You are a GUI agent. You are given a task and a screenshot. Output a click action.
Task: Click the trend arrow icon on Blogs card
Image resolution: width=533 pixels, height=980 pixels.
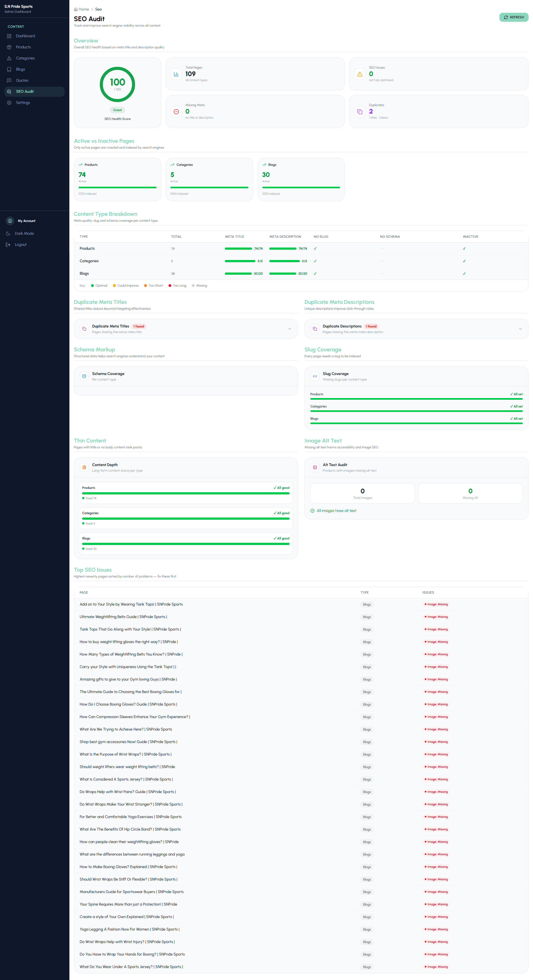[x=264, y=165]
